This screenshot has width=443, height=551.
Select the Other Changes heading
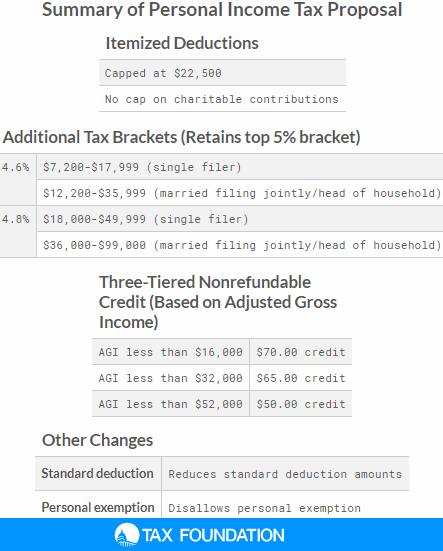(97, 440)
